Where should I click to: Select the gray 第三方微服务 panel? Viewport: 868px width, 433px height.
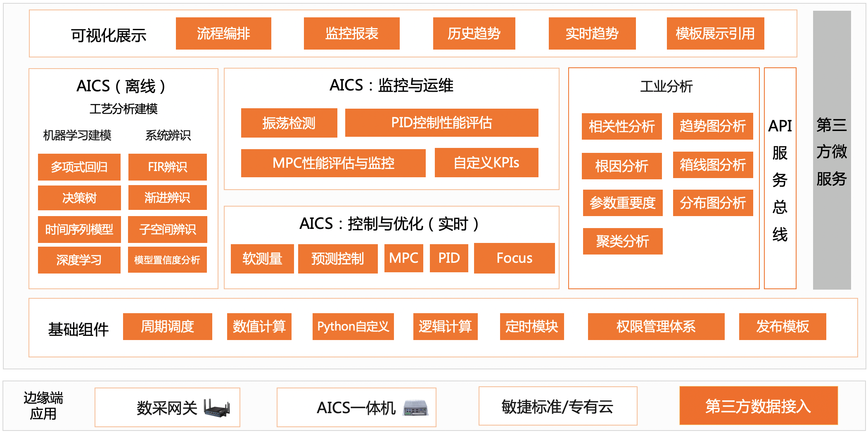(832, 150)
